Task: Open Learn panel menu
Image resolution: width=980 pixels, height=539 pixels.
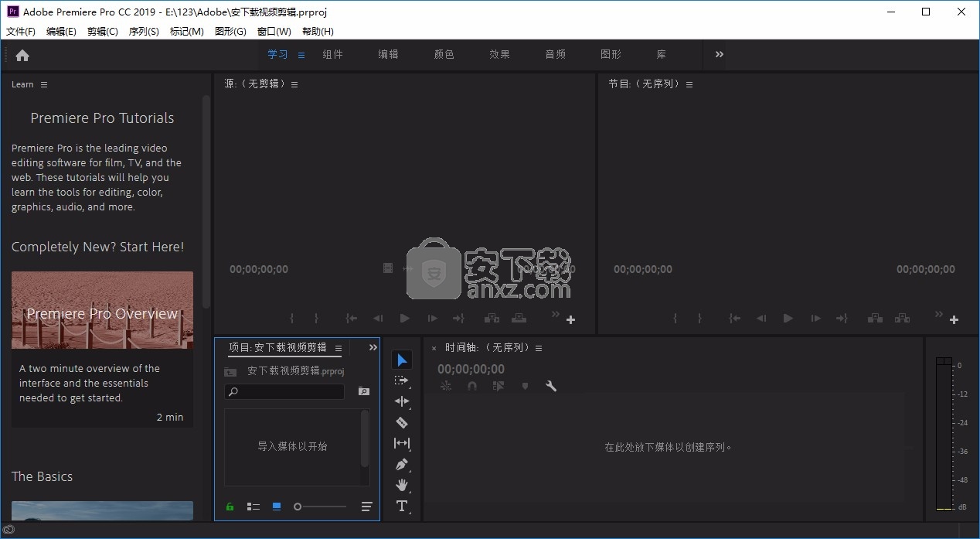Action: pos(44,84)
